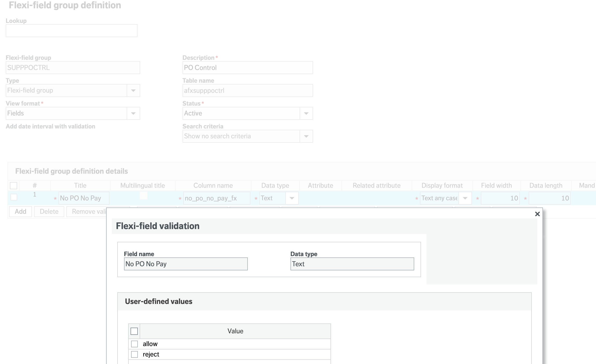Open the Status dropdown arrow
The image size is (596, 364).
(306, 113)
